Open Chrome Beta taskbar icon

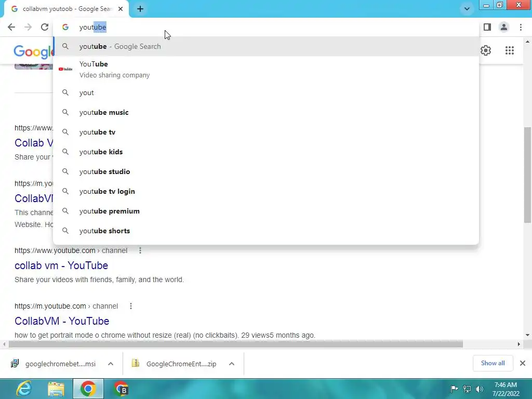[x=121, y=389]
